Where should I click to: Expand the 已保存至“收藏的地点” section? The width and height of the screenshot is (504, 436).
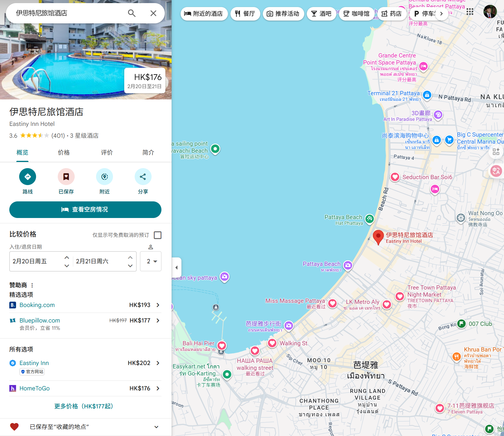[x=156, y=427]
